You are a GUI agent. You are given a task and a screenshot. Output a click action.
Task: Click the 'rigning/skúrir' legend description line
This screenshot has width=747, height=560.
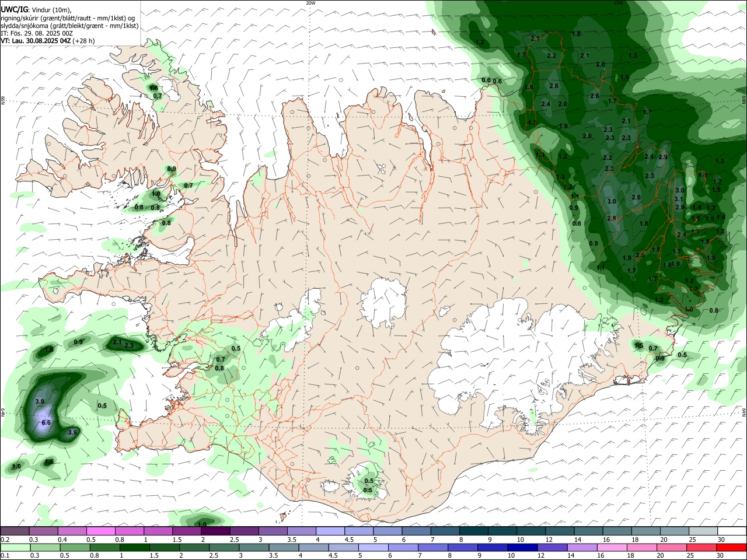point(68,18)
